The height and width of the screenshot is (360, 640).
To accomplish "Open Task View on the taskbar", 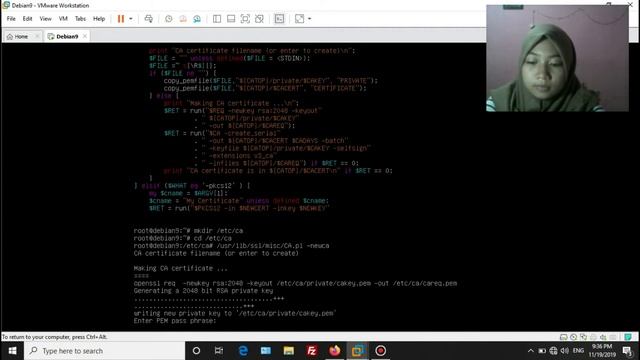I will pyautogui.click(x=219, y=351).
